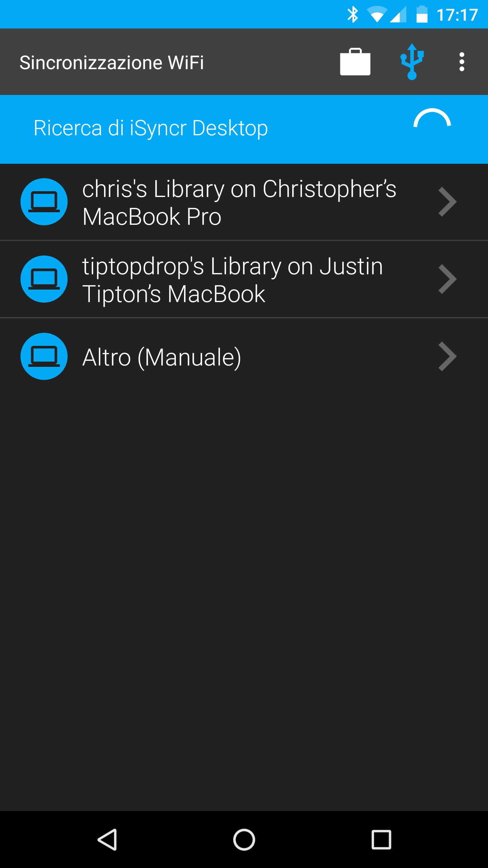Select chris's Library on Christopher's MacBook Pro
Screen dimensions: 488x868
244,202
